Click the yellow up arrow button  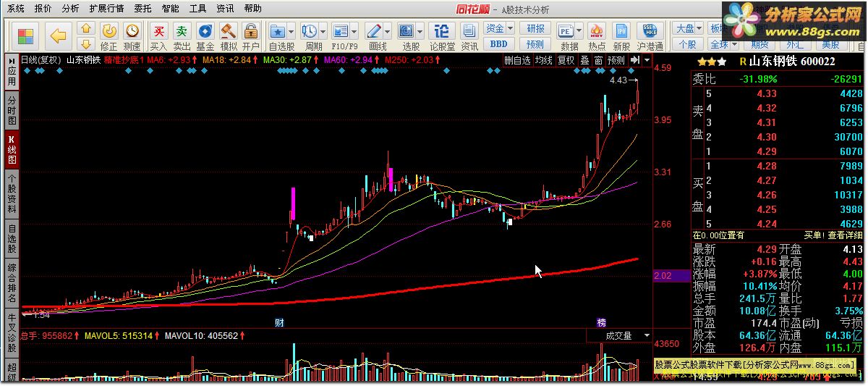pos(85,29)
